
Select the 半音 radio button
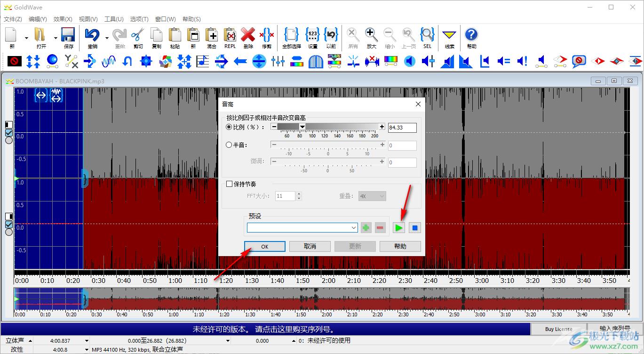coord(229,145)
